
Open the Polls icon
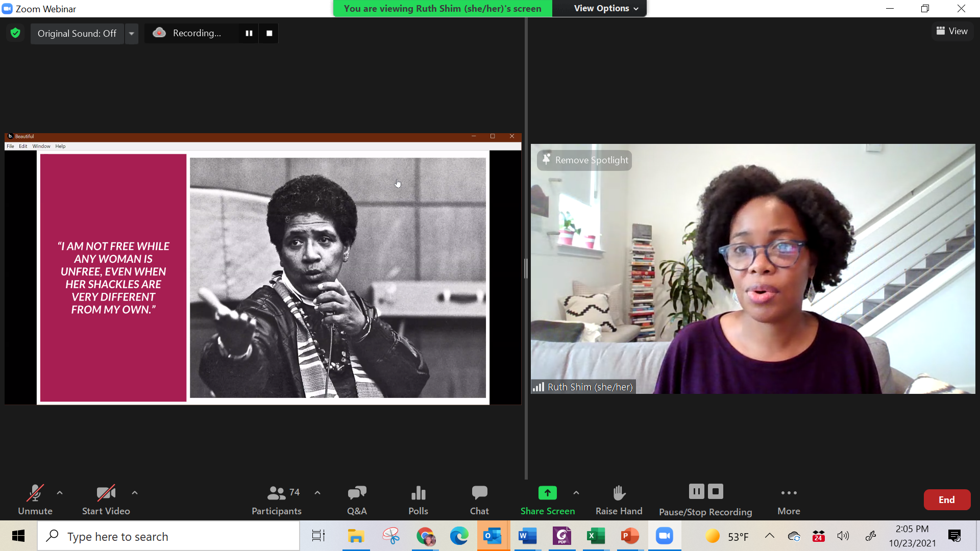pos(418,493)
